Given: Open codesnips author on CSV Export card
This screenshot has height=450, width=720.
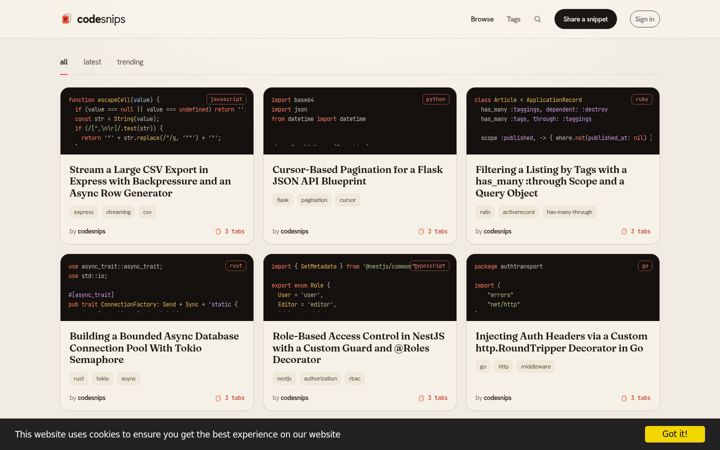Looking at the screenshot, I should tap(91, 231).
